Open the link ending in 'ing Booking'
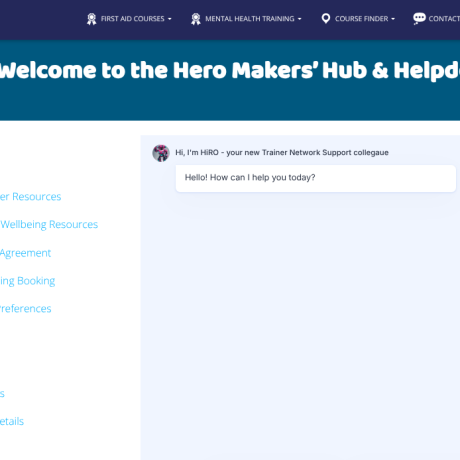 [x=27, y=281]
